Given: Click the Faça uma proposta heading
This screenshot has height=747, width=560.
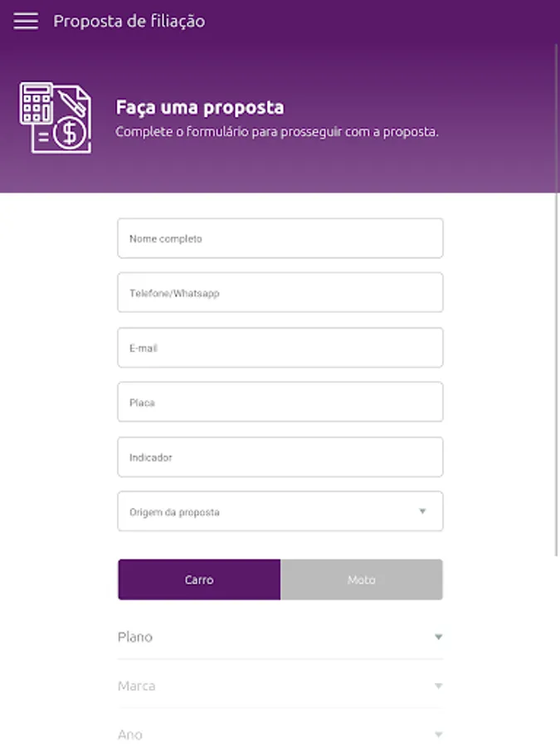Looking at the screenshot, I should click(x=200, y=107).
